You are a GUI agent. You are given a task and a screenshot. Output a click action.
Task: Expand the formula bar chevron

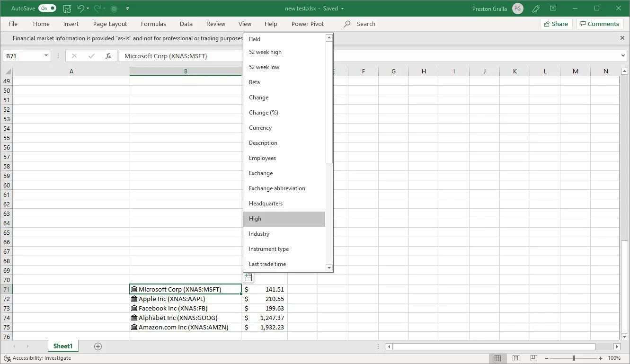pos(623,56)
